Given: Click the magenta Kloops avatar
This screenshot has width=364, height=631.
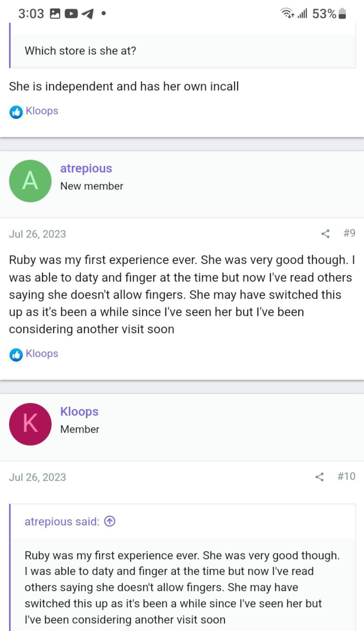Looking at the screenshot, I should (x=30, y=424).
